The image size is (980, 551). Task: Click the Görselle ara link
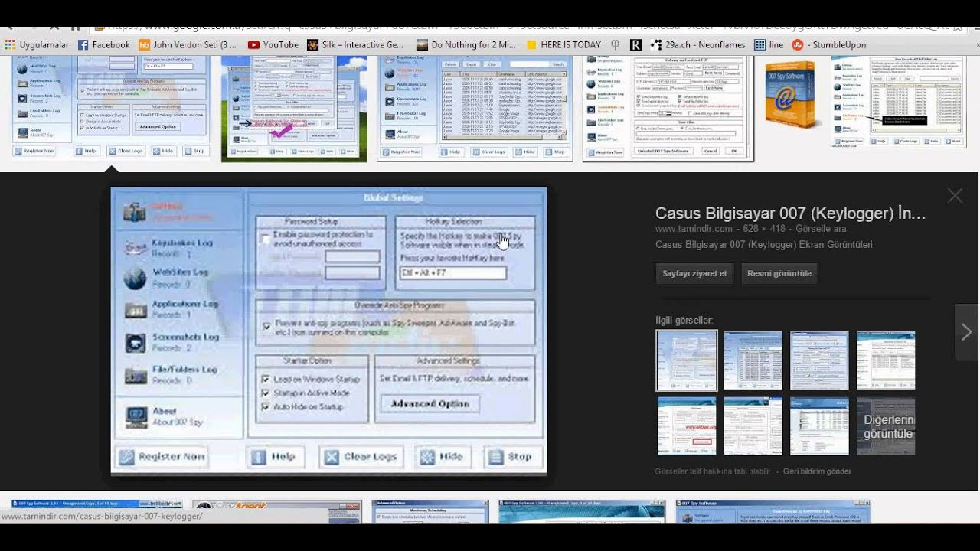click(821, 229)
